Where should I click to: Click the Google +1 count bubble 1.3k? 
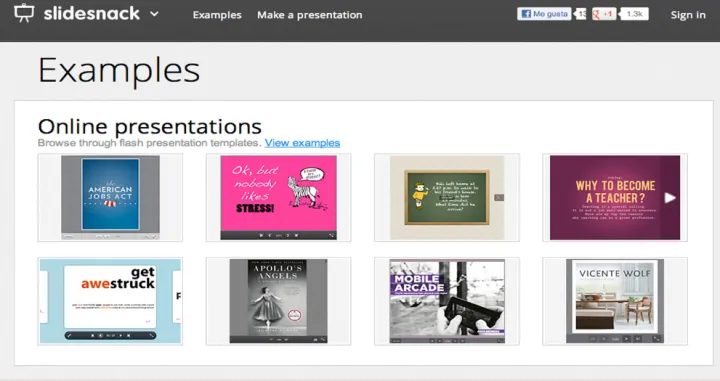tap(634, 14)
